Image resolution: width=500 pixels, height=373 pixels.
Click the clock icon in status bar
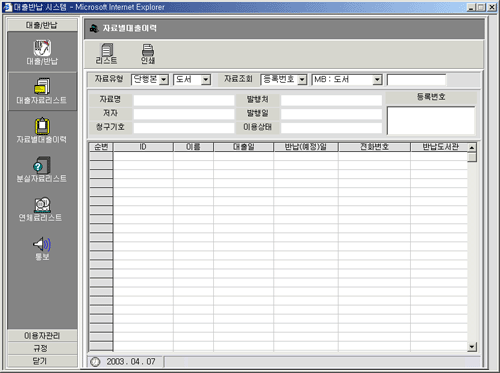(x=95, y=362)
